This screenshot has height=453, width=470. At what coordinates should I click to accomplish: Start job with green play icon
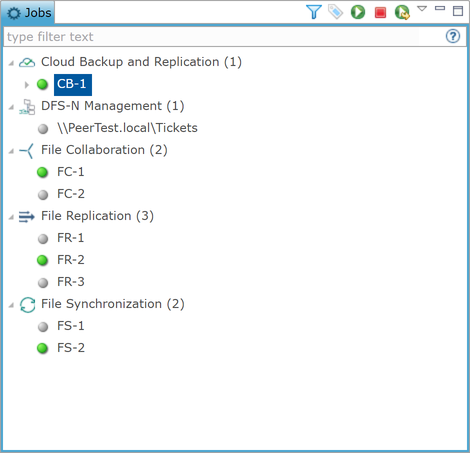(358, 12)
